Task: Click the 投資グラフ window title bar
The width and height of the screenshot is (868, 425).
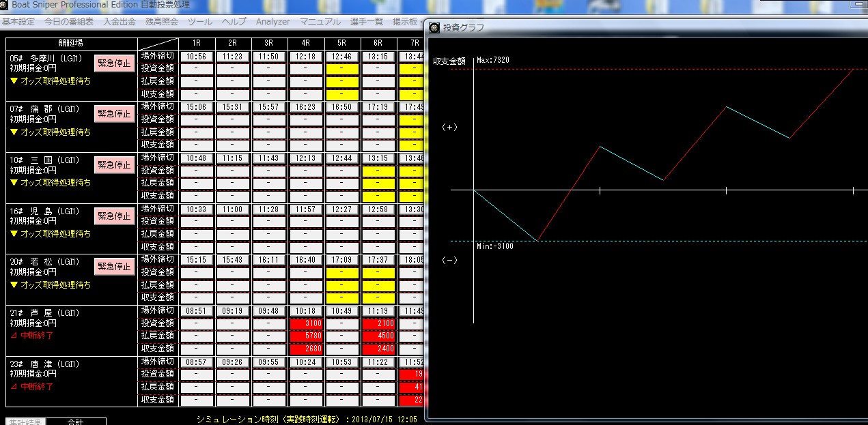Action: pos(646,28)
